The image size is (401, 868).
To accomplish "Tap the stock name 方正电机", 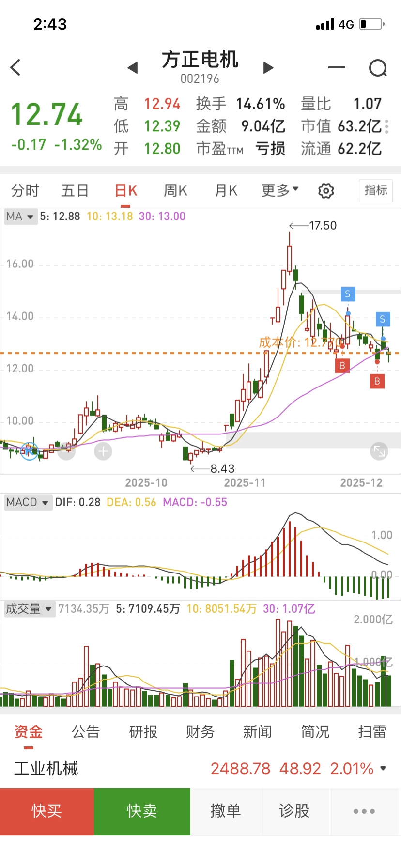I will point(200,60).
